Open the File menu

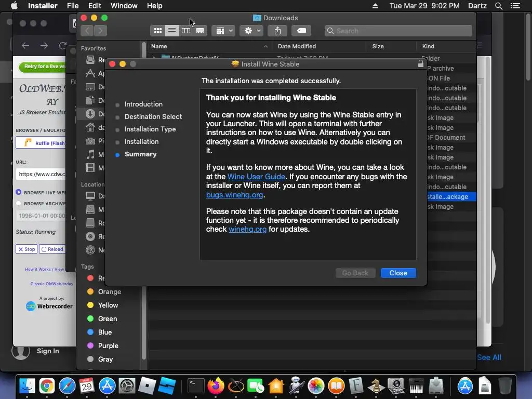coord(73,6)
